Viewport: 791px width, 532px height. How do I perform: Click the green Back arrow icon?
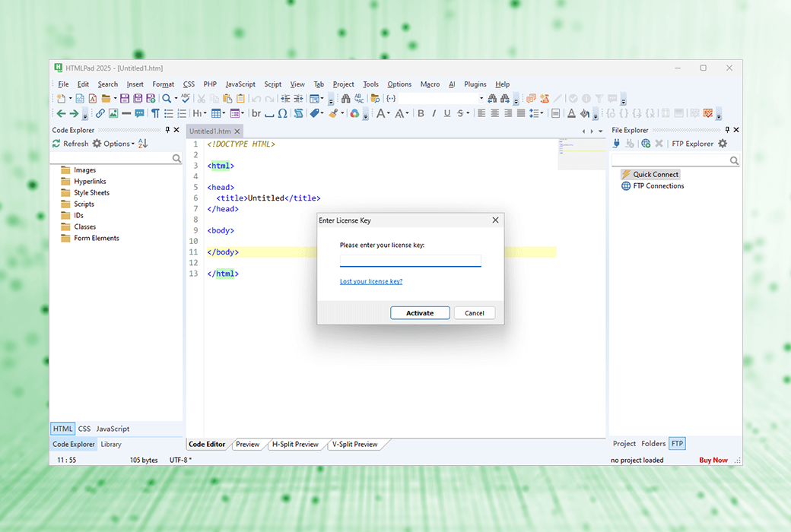point(61,113)
